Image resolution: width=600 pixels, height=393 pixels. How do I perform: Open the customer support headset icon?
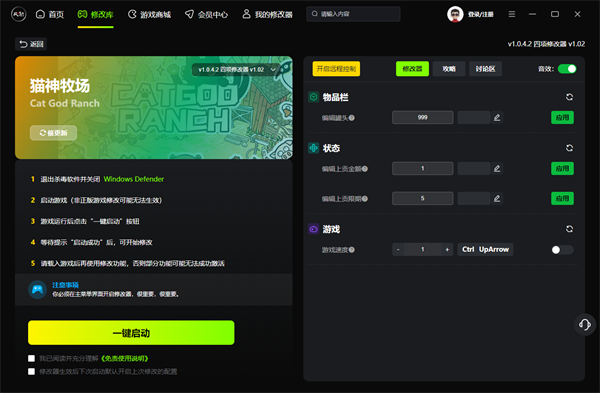[585, 325]
